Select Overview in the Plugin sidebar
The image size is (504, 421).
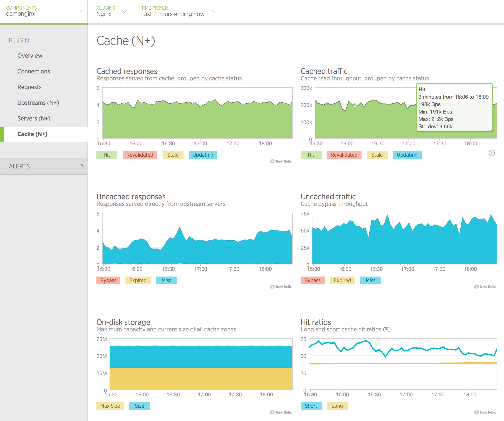pos(30,56)
